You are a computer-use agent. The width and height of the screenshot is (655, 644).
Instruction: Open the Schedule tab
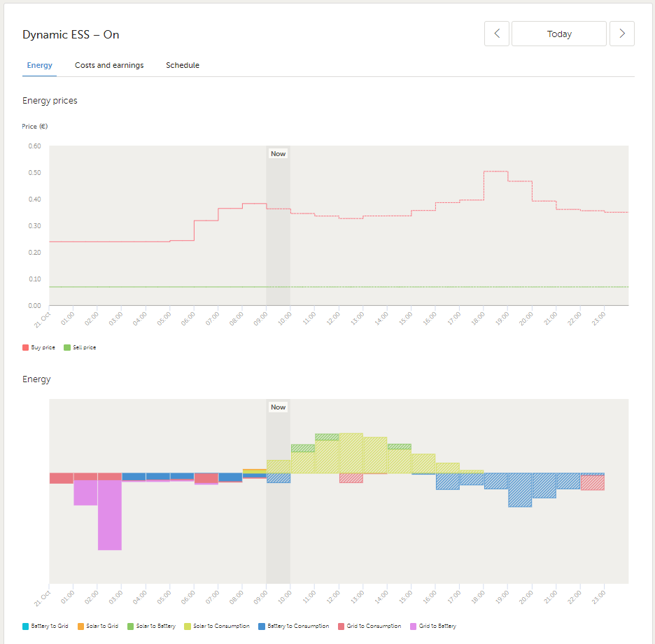(x=183, y=65)
